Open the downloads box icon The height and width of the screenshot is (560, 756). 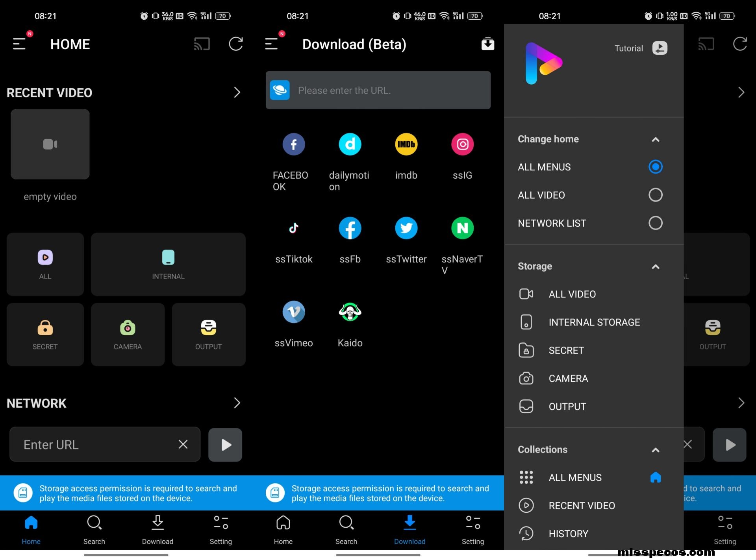click(488, 44)
